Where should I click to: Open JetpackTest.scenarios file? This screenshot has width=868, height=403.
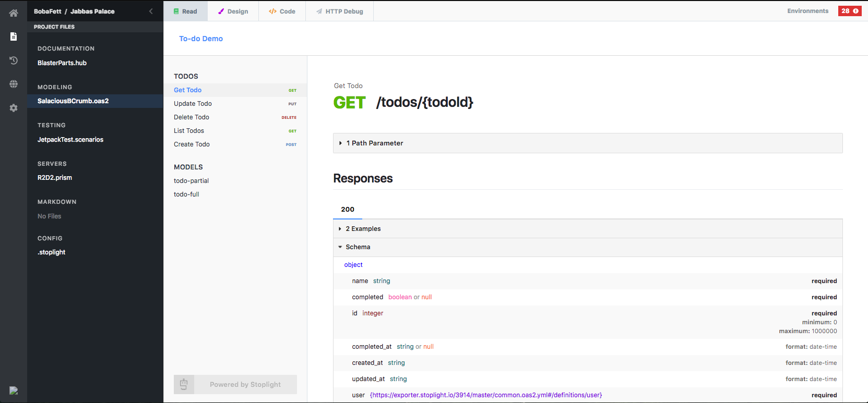(70, 140)
